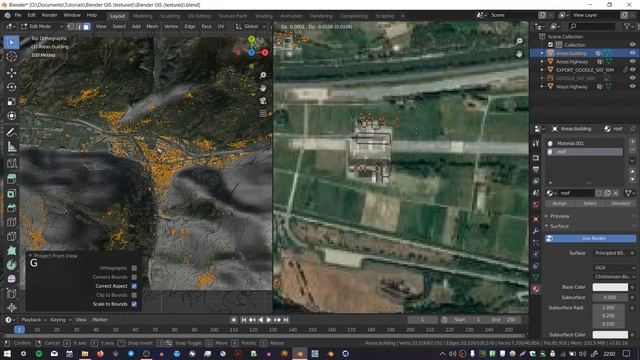Uncheck Correct Aspect option
Screen dimensions: 640x360
coord(134,286)
